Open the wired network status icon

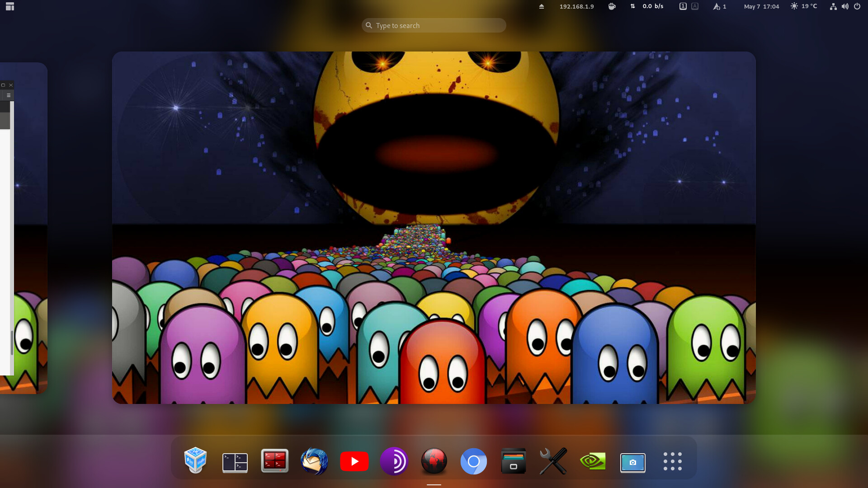click(x=833, y=6)
